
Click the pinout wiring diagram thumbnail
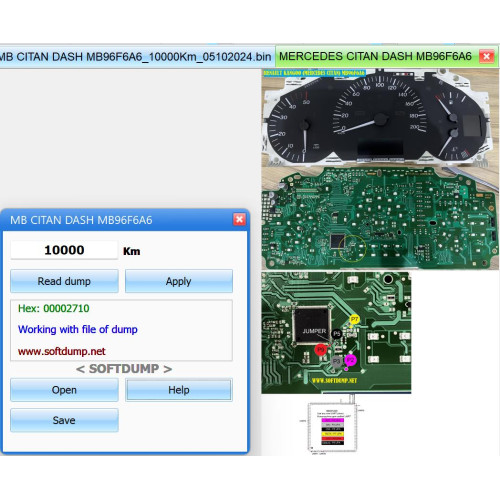pyautogui.click(x=332, y=425)
